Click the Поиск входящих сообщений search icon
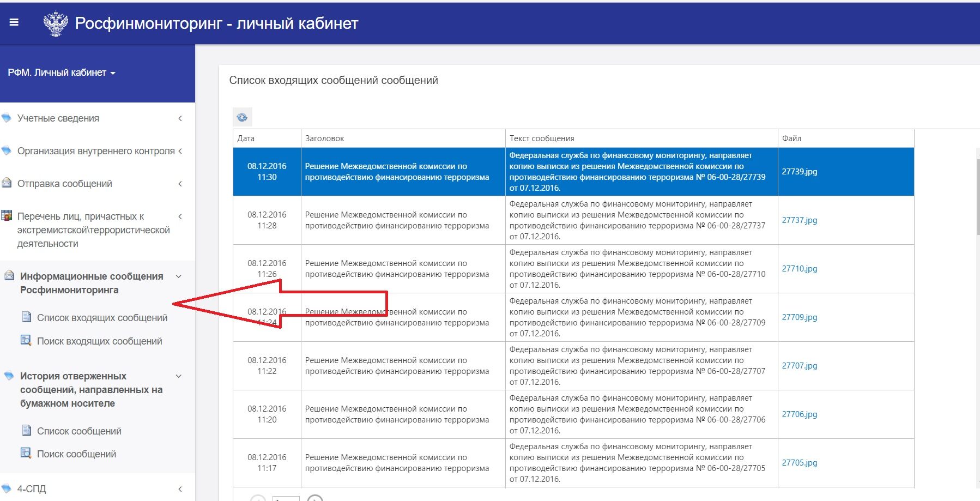This screenshot has height=501, width=980. [x=26, y=340]
